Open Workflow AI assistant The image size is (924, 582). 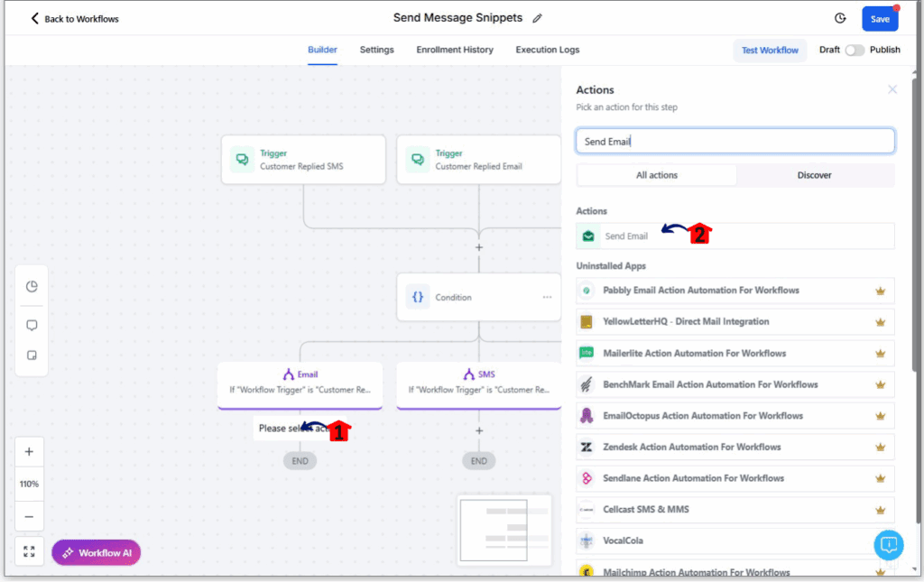(x=96, y=552)
